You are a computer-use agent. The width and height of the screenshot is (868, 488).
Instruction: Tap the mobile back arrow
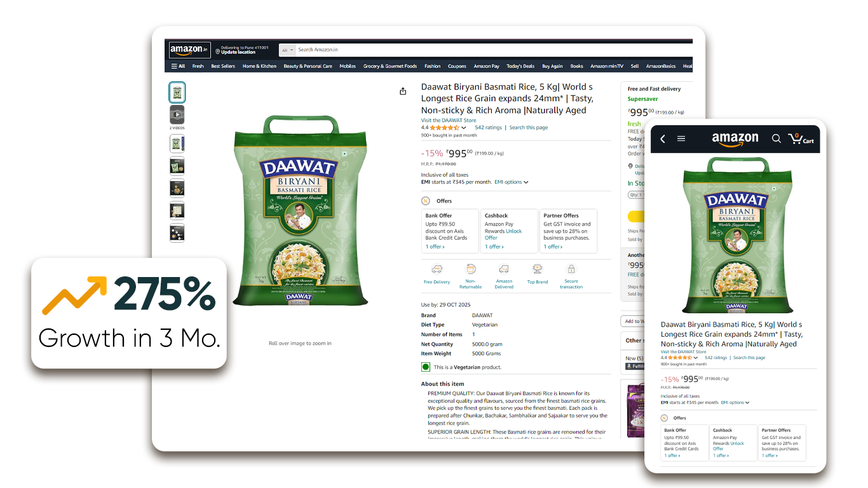pos(663,139)
